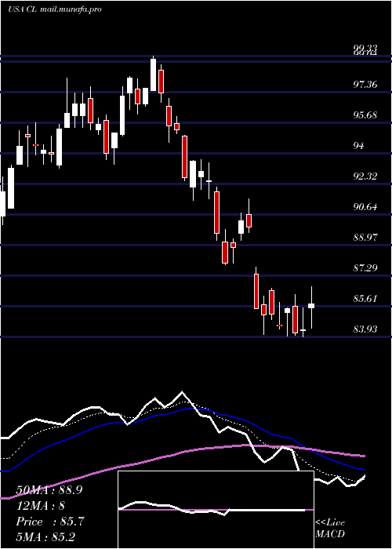This screenshot has width=392, height=549.
Task: Click the 85.61 price axis label
Action: [365, 298]
